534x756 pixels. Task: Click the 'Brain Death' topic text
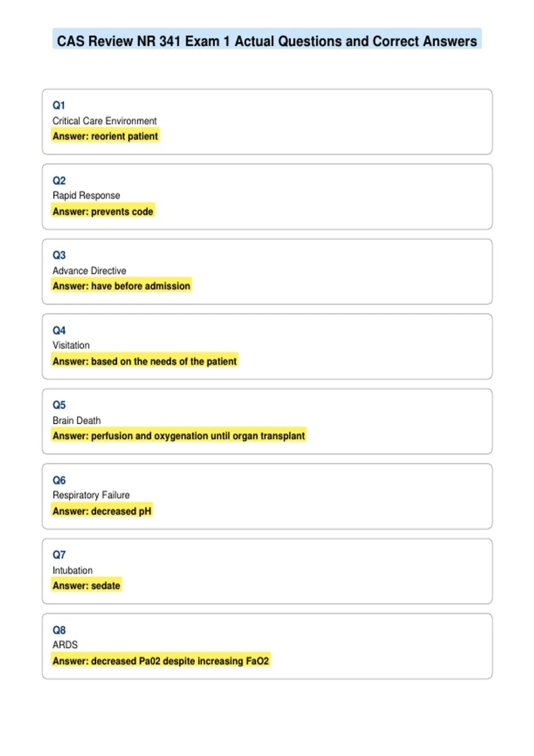click(x=77, y=420)
